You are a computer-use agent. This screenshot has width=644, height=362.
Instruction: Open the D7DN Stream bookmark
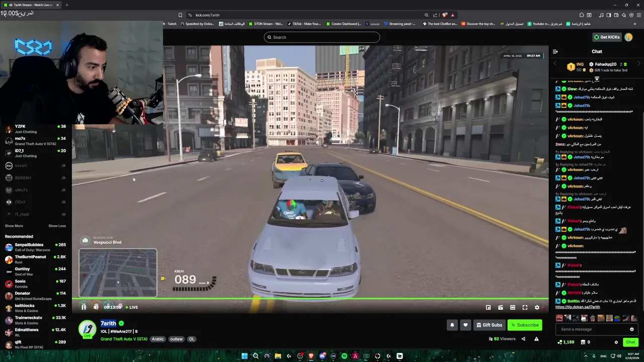point(266,24)
